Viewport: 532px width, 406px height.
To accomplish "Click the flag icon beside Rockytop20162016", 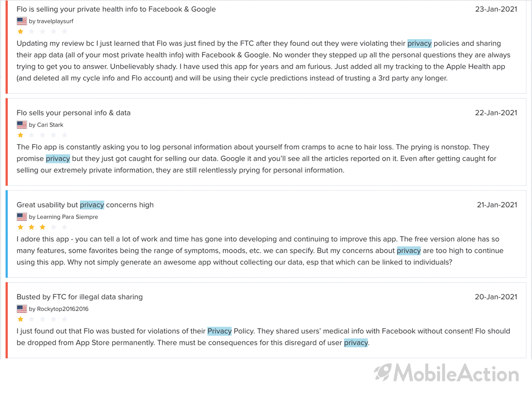I will (22, 309).
